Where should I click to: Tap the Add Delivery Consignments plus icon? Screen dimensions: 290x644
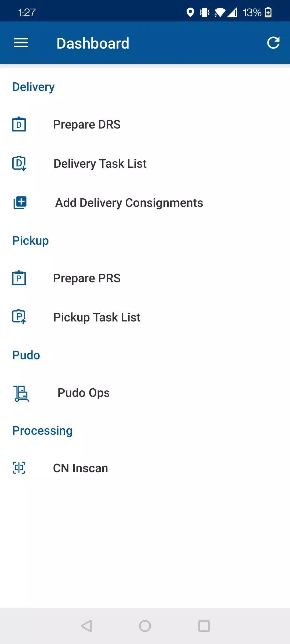coord(20,203)
